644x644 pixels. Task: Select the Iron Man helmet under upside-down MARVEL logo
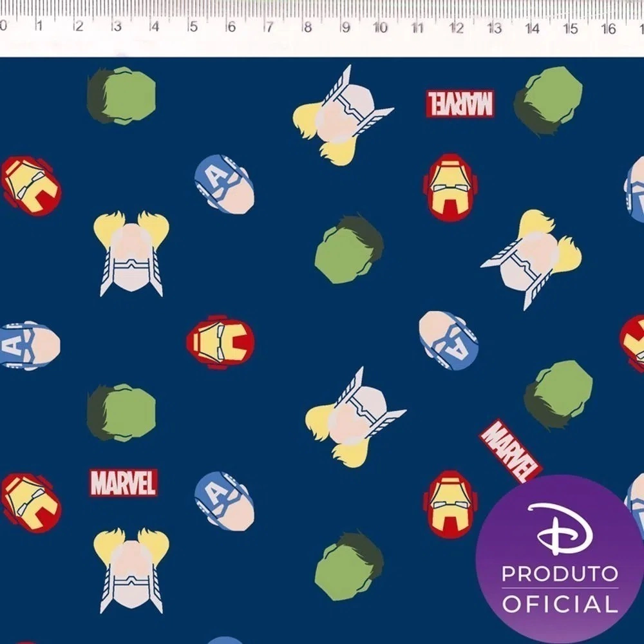click(x=451, y=187)
